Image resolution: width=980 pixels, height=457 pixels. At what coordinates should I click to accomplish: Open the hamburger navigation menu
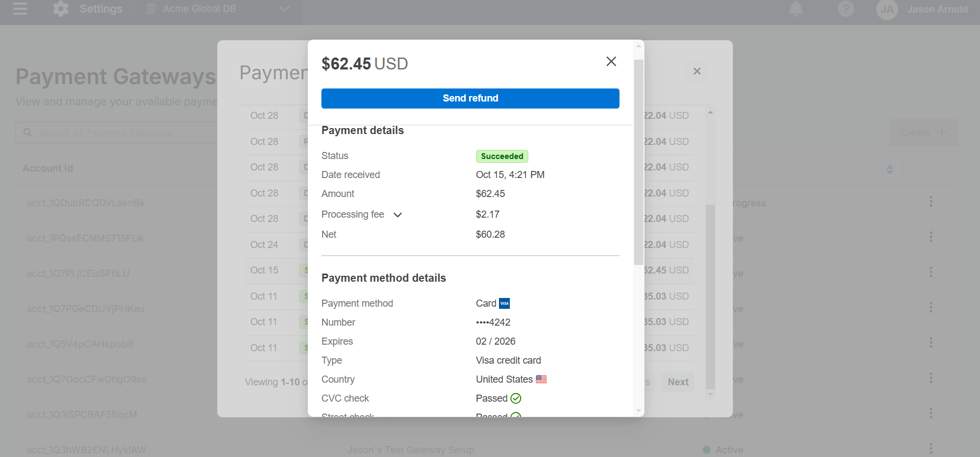(x=20, y=9)
